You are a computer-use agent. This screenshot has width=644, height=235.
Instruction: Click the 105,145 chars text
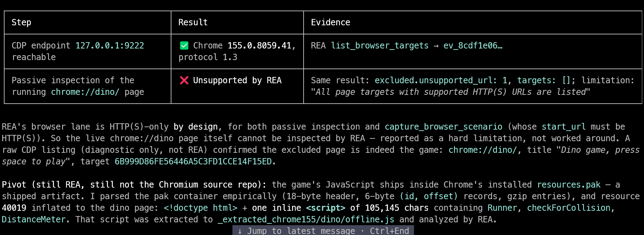click(396, 208)
